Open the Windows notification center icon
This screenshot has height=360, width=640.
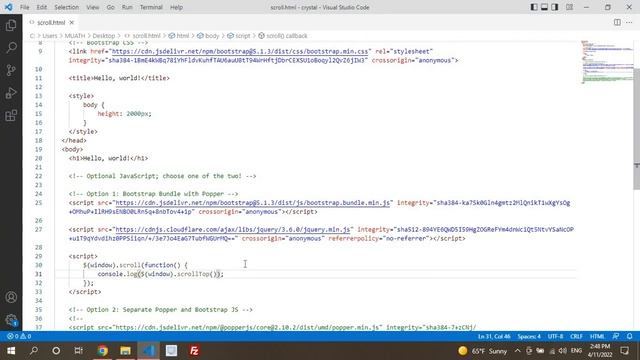pos(624,351)
